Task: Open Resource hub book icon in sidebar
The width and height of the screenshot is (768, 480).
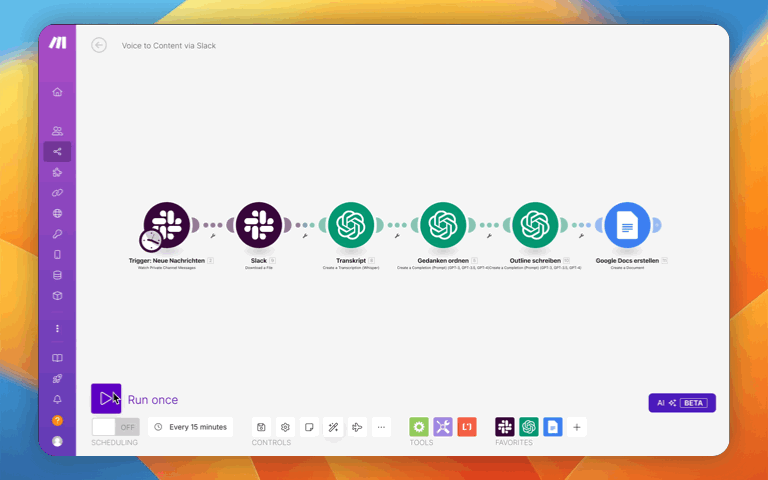Action: (x=57, y=358)
